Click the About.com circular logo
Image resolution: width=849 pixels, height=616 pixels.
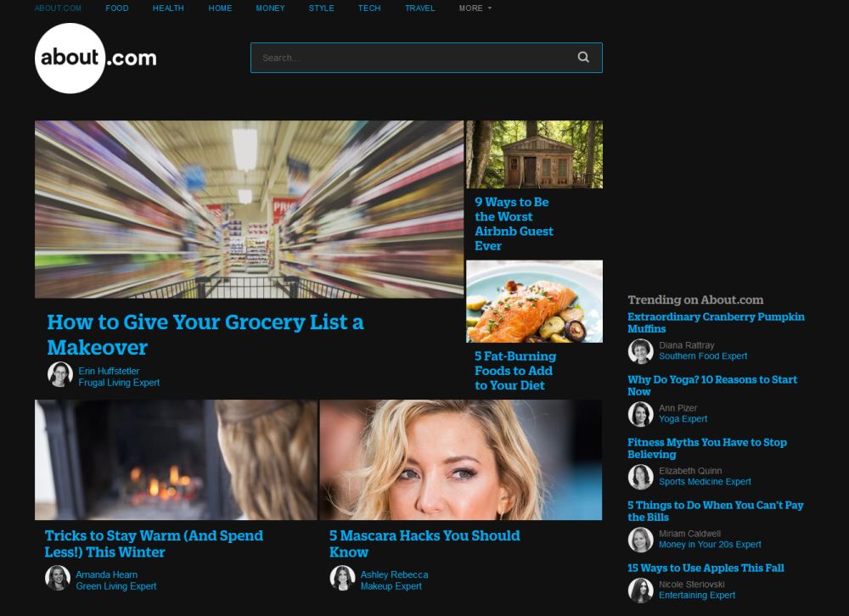(70, 58)
